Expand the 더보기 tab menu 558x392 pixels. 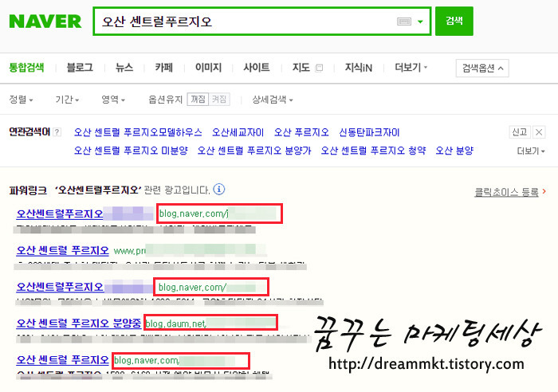[x=411, y=67]
